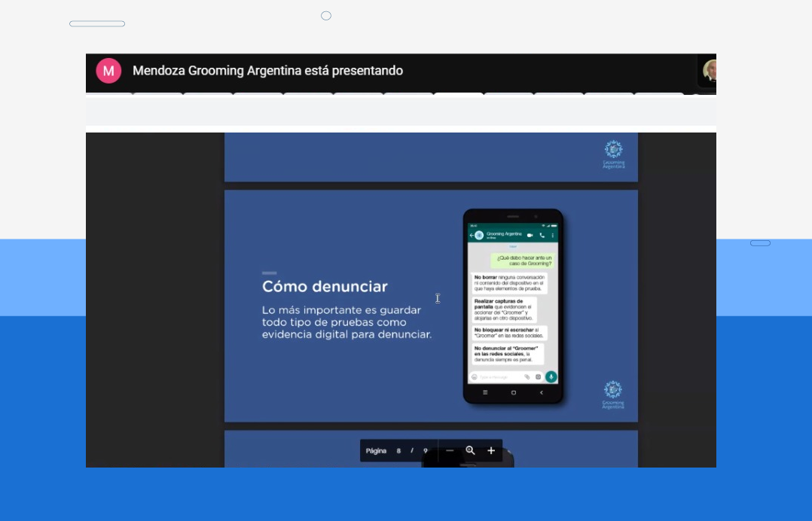Click the green microphone button in chat
Screen dimensions: 812x521
point(551,376)
